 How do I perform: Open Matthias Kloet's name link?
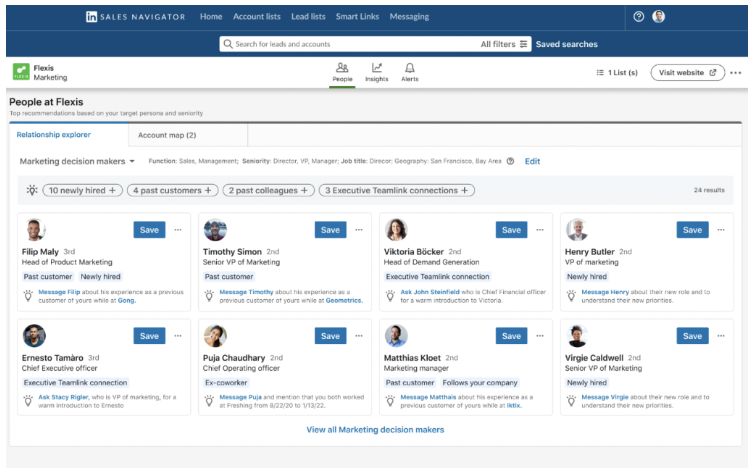click(412, 358)
